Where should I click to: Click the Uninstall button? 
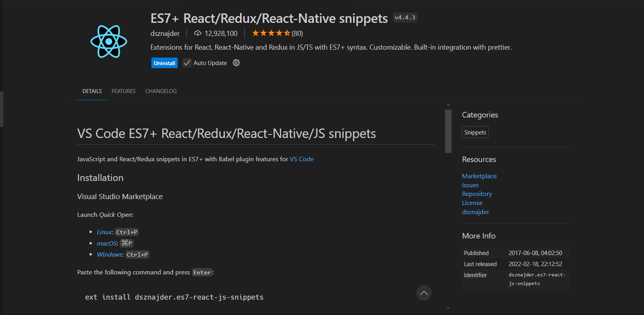coord(164,63)
